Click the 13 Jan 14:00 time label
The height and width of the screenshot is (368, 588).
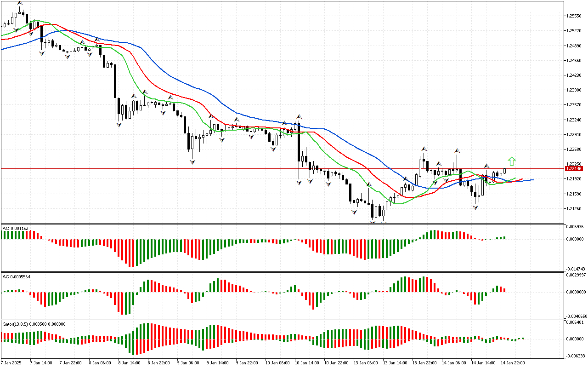click(395, 362)
